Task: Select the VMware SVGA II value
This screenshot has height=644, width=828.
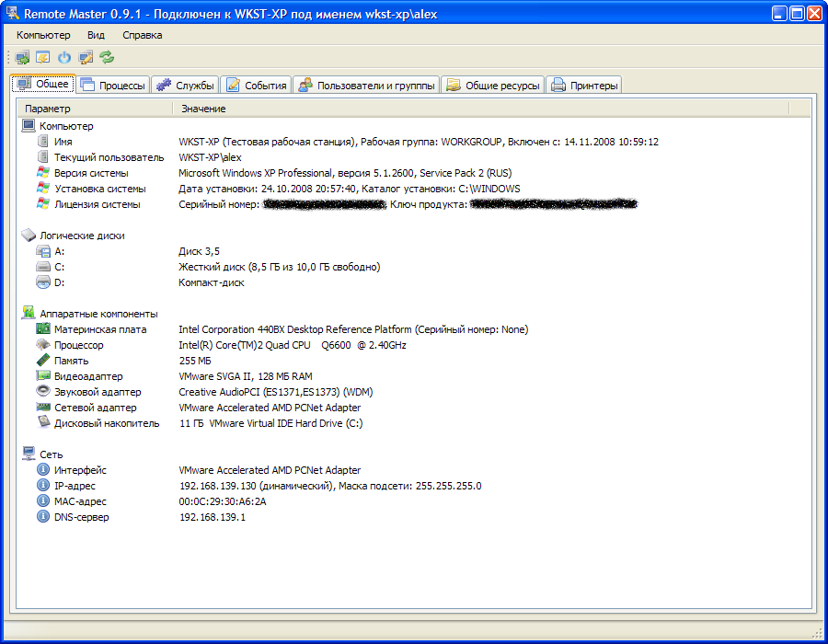Action: [246, 376]
